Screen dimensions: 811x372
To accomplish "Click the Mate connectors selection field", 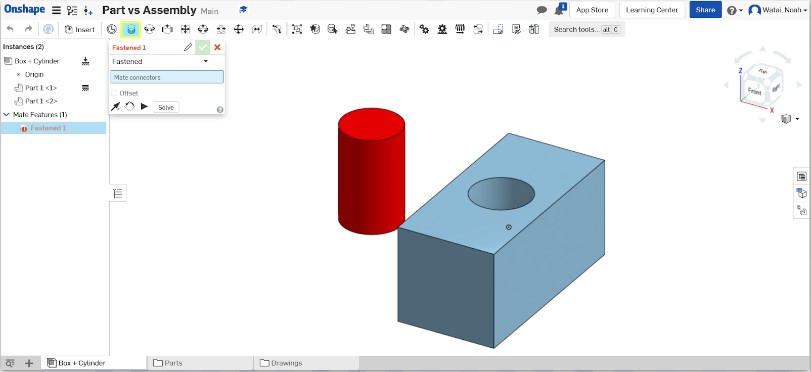I will [167, 77].
